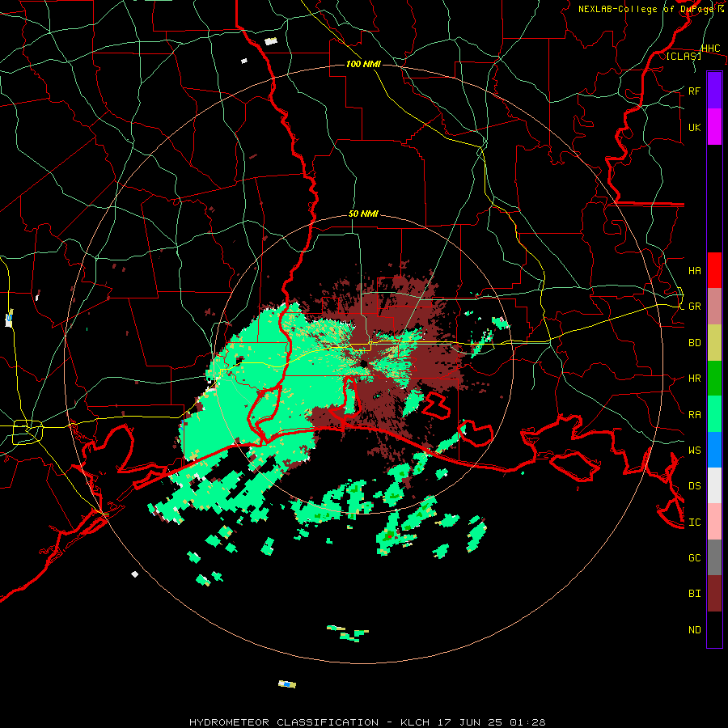Pick the DS white legend swatch
Screen dimensions: 728x728
tap(714, 485)
